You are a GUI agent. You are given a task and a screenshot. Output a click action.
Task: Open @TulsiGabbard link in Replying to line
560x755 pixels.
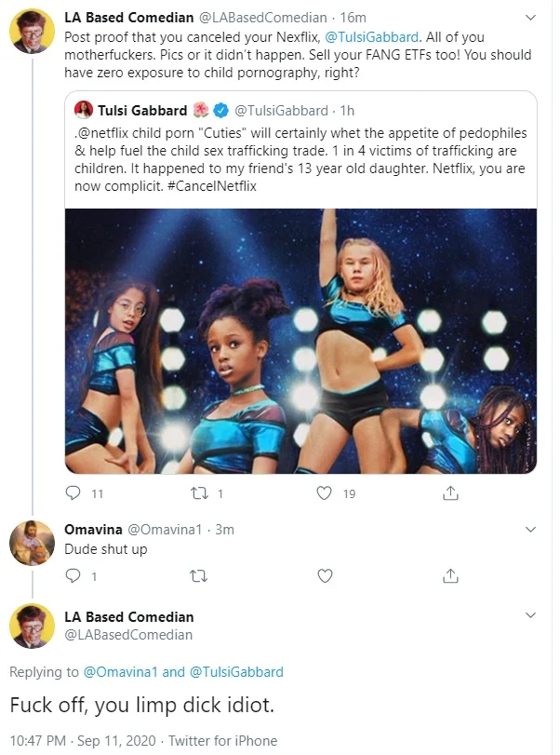pos(236,672)
